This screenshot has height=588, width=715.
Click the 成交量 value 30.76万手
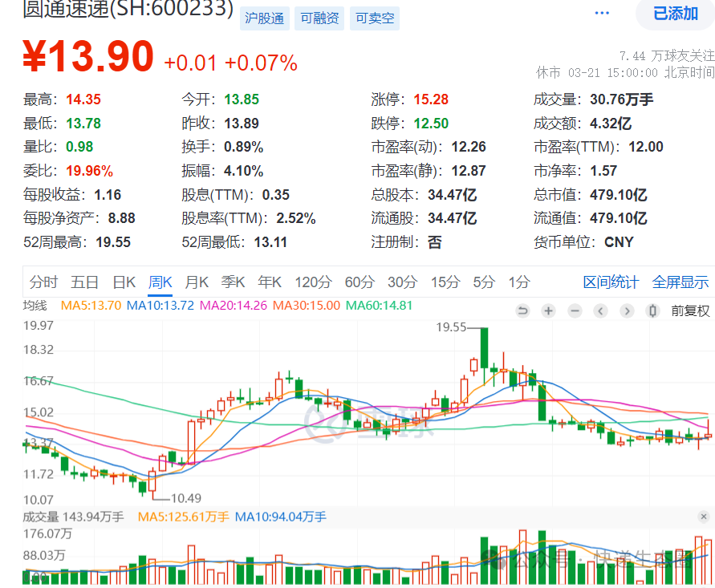622,99
